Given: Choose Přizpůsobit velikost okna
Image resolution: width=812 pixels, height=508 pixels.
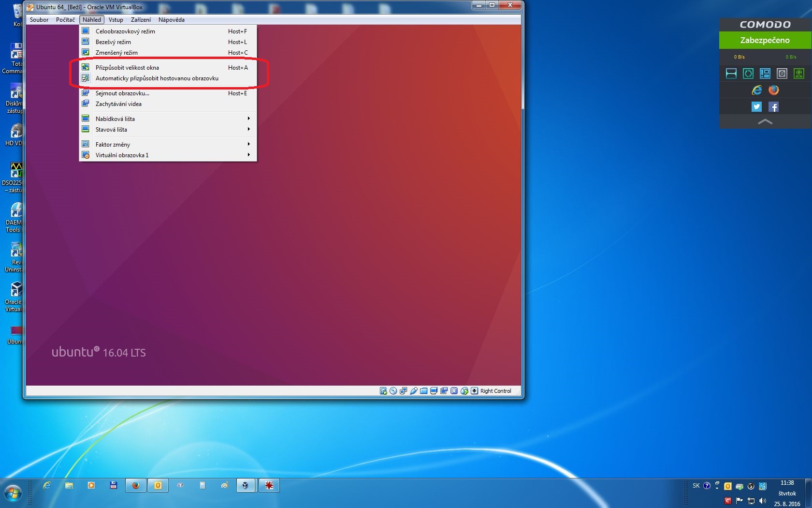Looking at the screenshot, I should [168, 67].
